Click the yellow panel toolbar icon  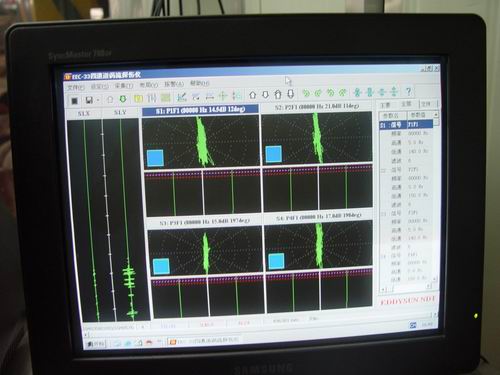click(138, 98)
